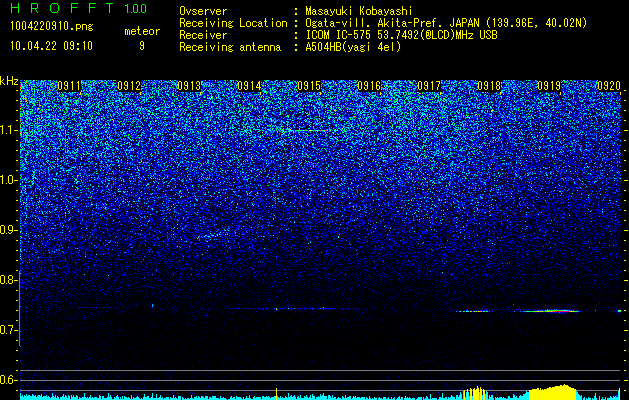629x400 pixels.
Task: Click the 0918 time marker
Action: point(489,86)
